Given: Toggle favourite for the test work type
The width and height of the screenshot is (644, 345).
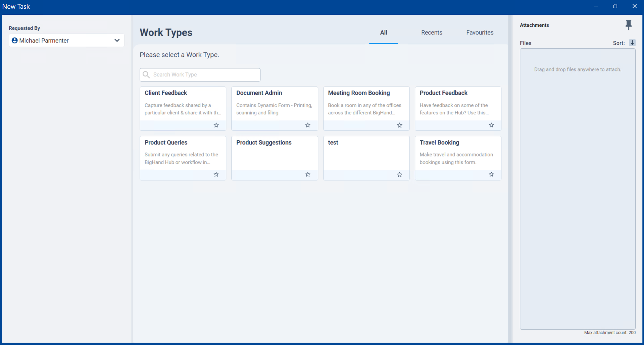Looking at the screenshot, I should pyautogui.click(x=399, y=174).
